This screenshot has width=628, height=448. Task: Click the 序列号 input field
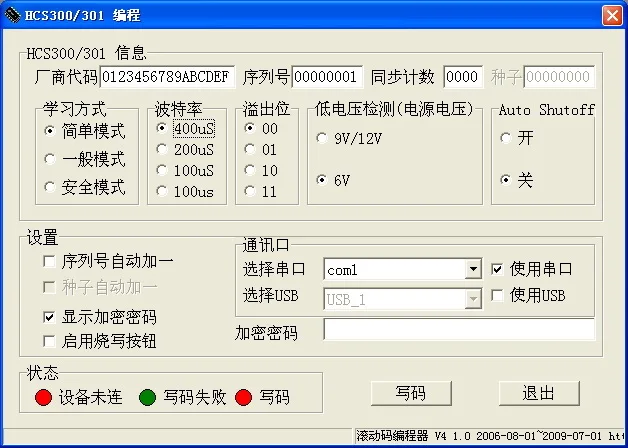[327, 76]
